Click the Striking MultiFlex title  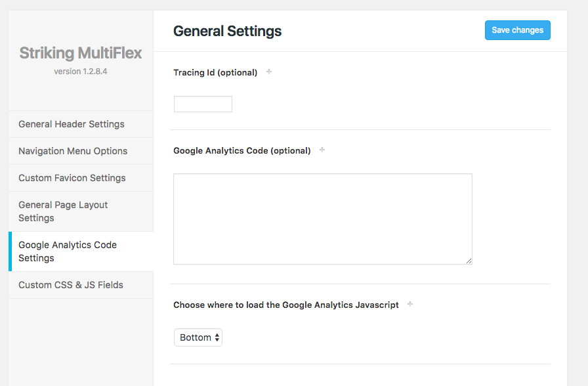(x=81, y=53)
